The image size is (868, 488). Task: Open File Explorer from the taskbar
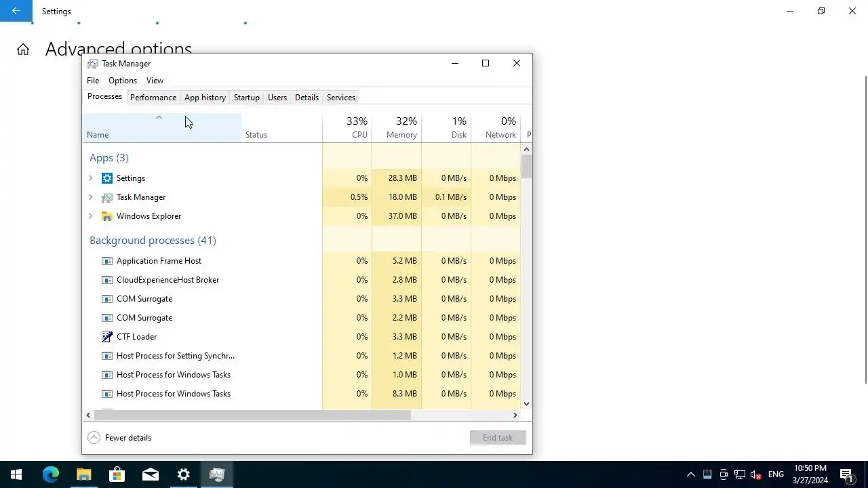tap(84, 474)
